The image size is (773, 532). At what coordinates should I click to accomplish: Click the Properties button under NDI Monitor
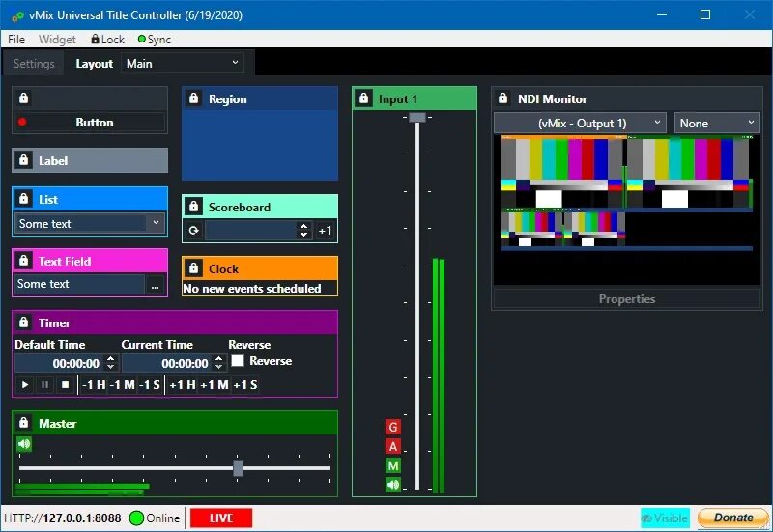[626, 299]
